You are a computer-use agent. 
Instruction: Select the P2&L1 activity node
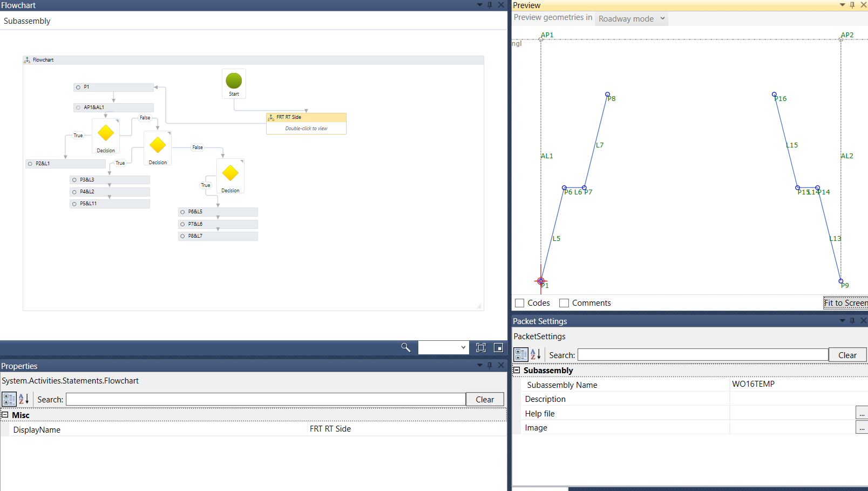[x=65, y=164]
